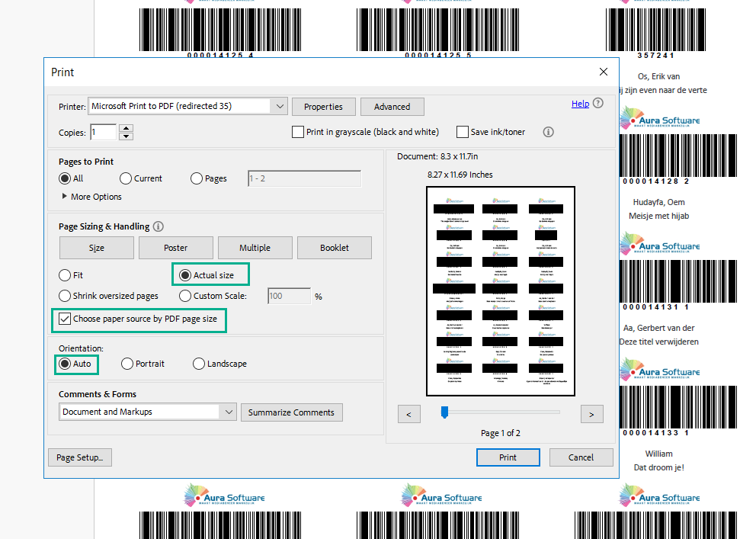The image size is (756, 539).
Task: Open the Comments & Forms dropdown
Action: point(229,412)
